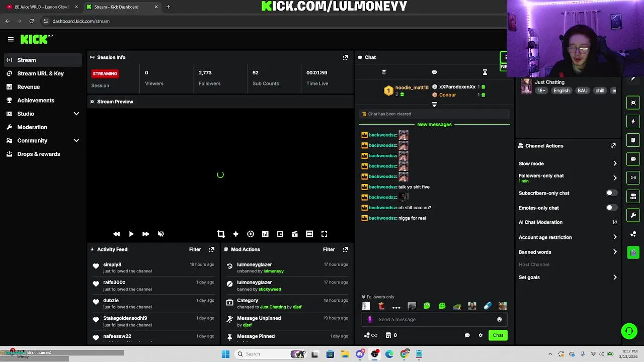Screen dimensions: 644x362
Task: Open the Revenue page
Action: [42, 87]
